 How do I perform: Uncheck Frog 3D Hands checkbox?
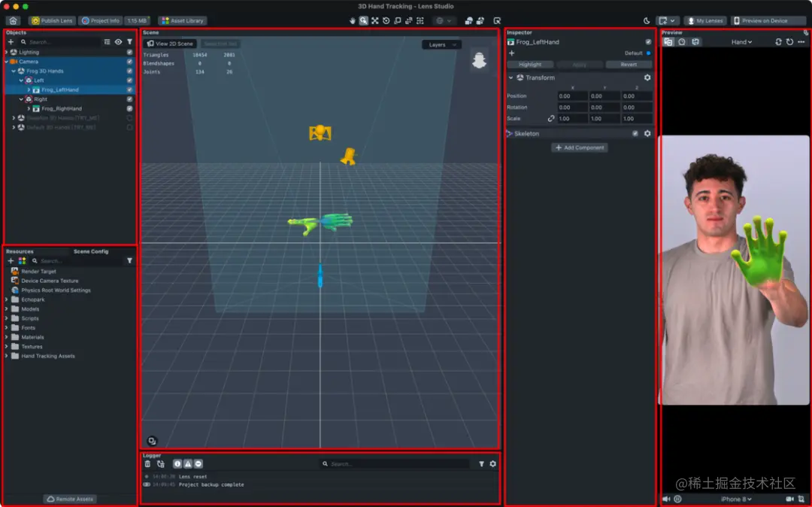coord(129,71)
